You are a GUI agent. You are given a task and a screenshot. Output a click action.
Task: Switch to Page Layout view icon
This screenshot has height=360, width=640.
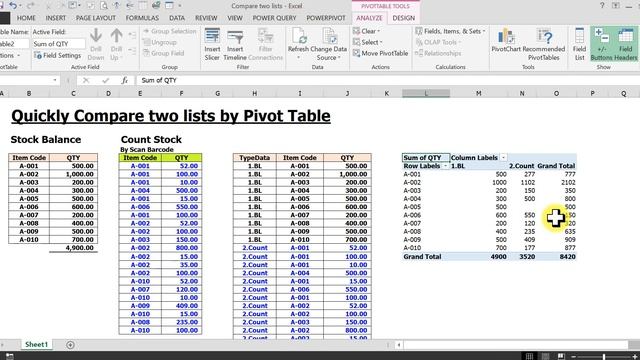(545, 356)
